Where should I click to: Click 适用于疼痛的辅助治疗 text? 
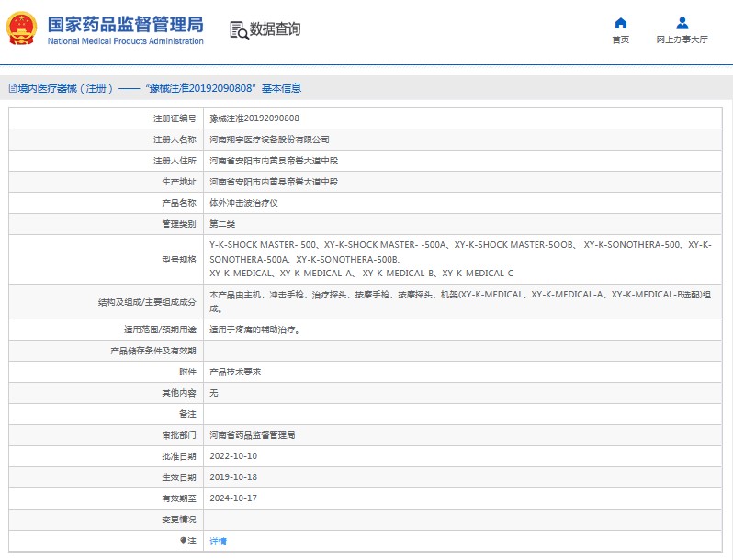254,330
